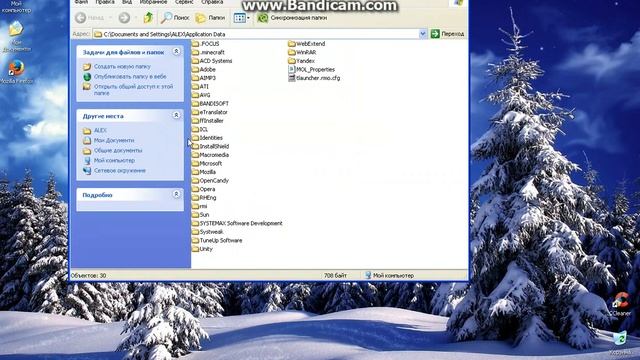Screen dimensions: 640x360
Task: Open the address bar dropdown arrow
Action: [x=423, y=34]
